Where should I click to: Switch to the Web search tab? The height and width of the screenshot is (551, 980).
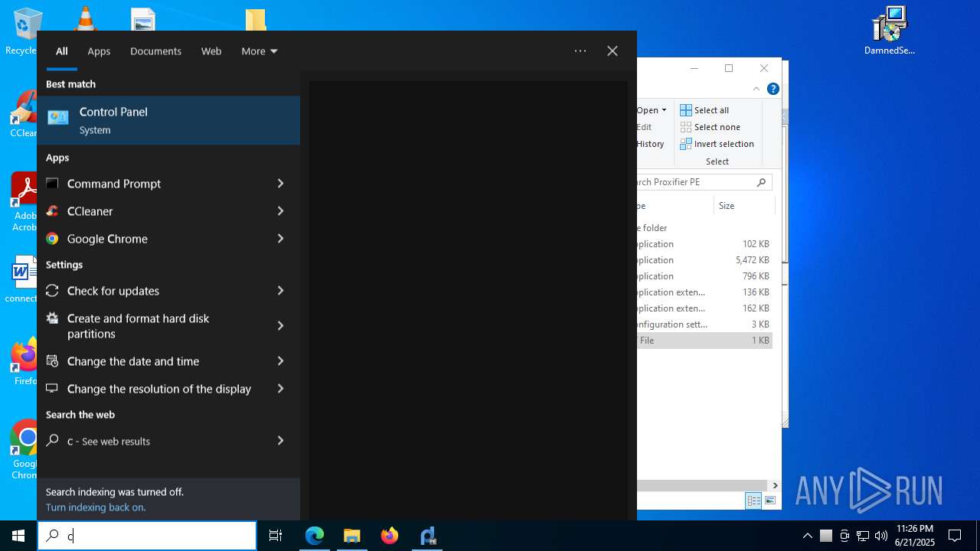[x=211, y=51]
